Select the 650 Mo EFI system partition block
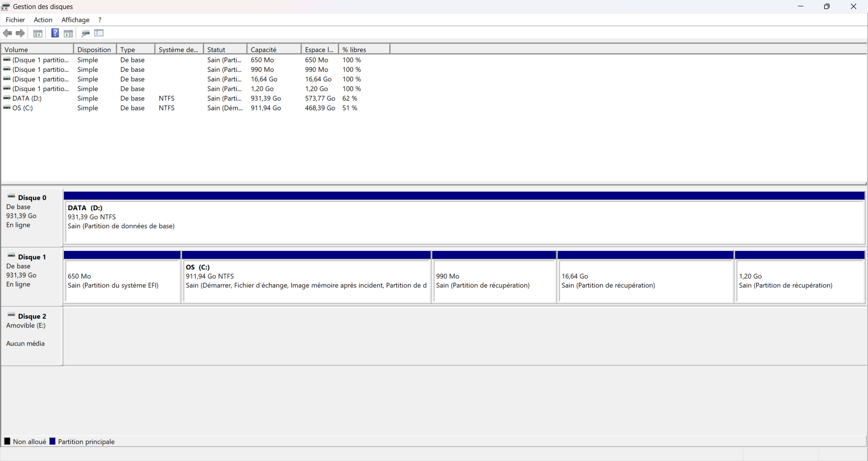Viewport: 868px width, 461px height. [122, 277]
